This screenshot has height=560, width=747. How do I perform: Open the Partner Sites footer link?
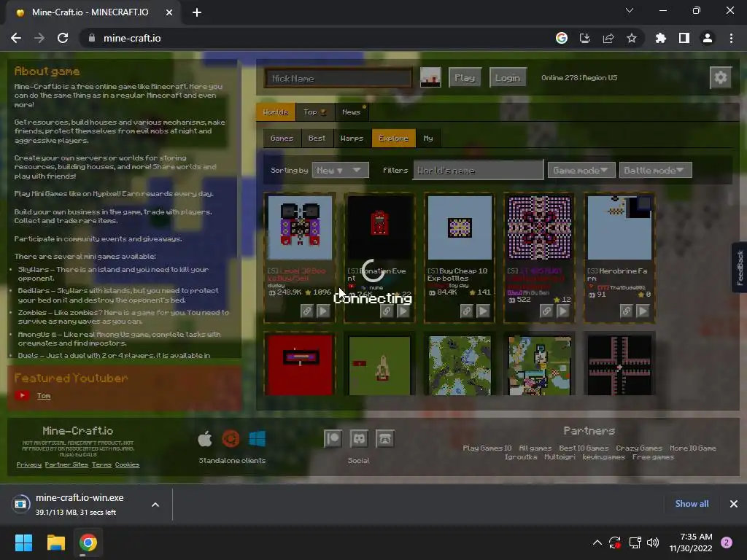[66, 464]
